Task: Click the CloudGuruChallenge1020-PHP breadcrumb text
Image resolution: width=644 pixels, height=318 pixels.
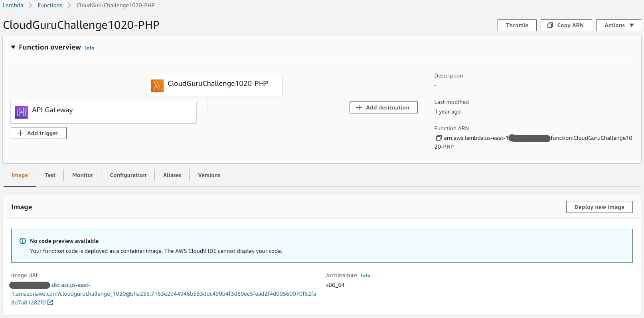Action: click(x=116, y=5)
